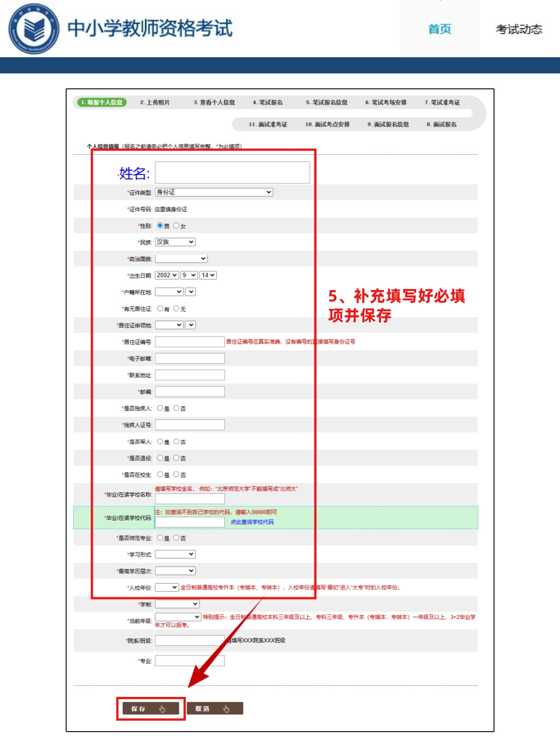Go to step 4.笔试报名
The width and height of the screenshot is (560, 747).
(x=268, y=102)
